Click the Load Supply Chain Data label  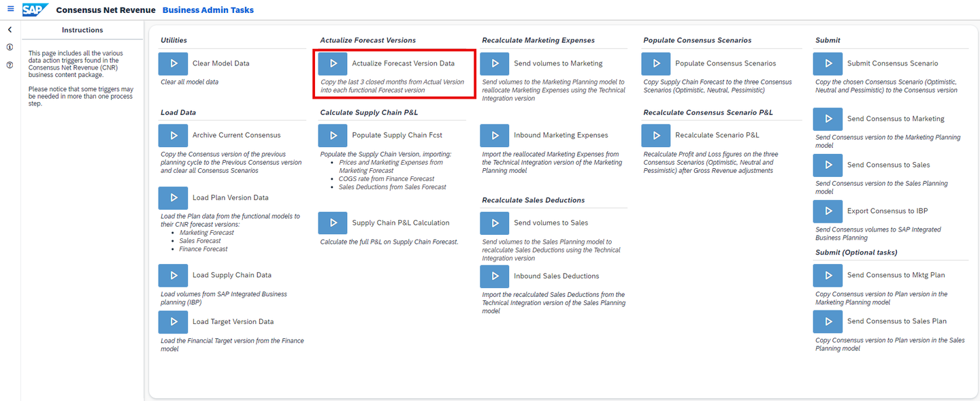coord(232,275)
